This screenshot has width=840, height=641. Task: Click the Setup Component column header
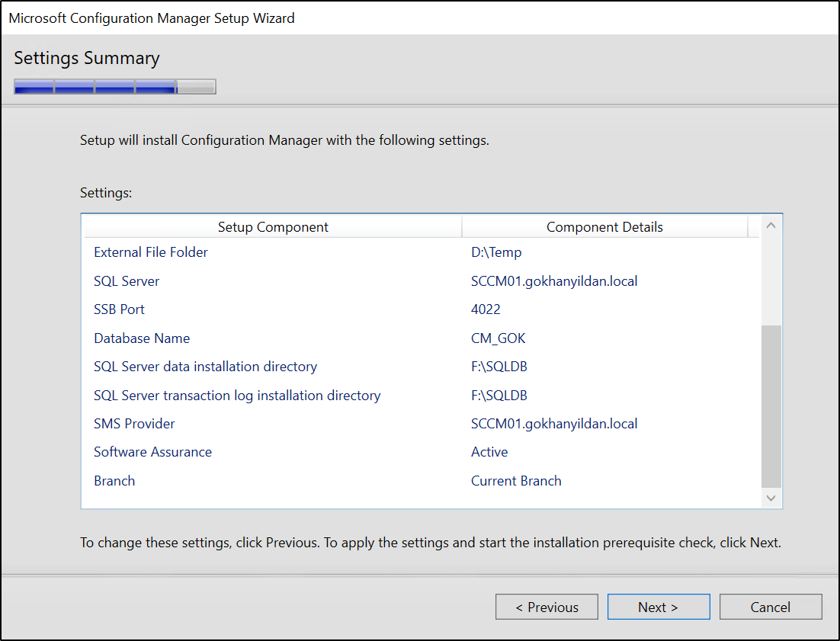(x=273, y=227)
